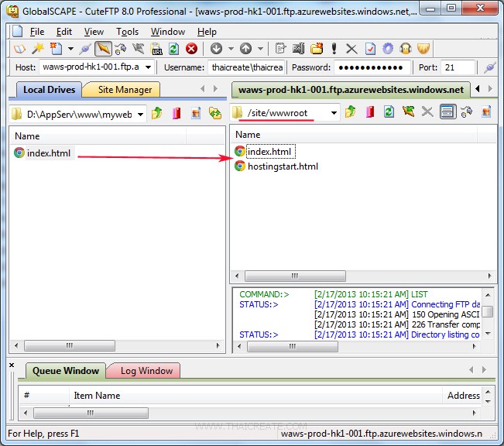Click the golden shield icon in toolbar
The image size is (504, 446).
coord(423,49)
